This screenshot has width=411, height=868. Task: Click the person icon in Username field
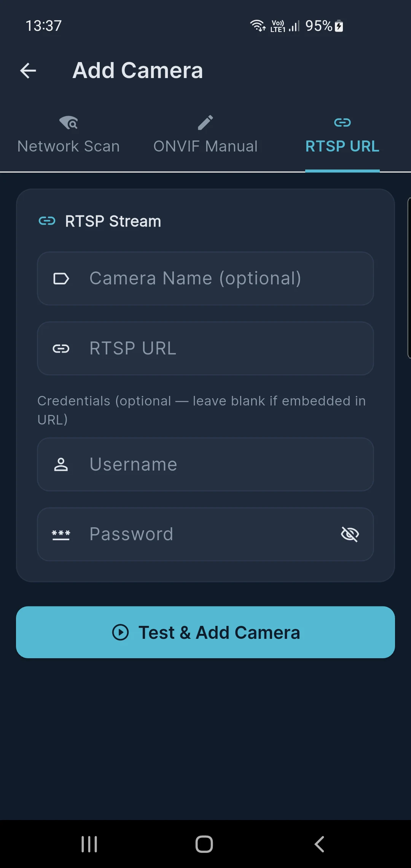[61, 464]
